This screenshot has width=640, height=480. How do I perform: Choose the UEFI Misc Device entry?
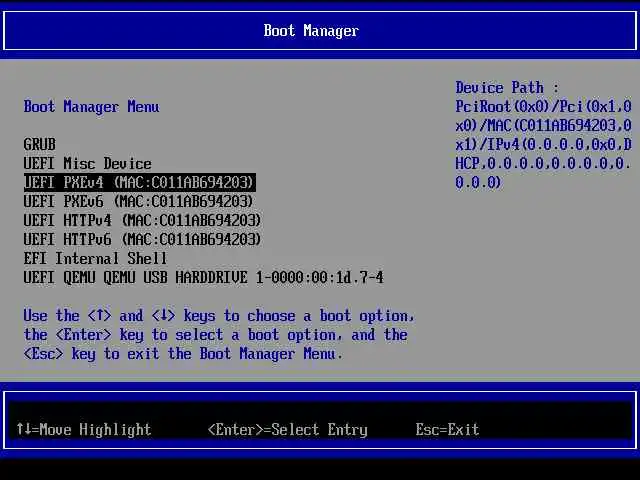(87, 164)
